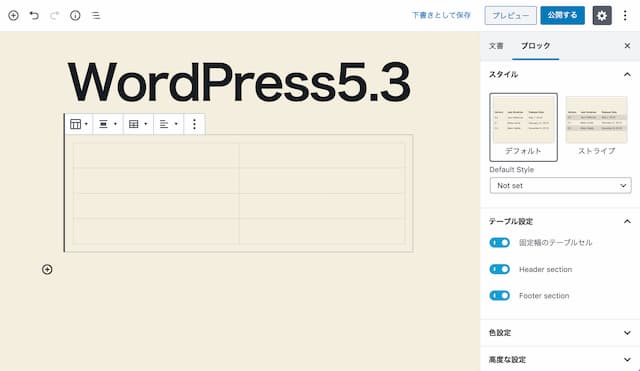Open the Default Style 'Not set' dropdown

[560, 186]
